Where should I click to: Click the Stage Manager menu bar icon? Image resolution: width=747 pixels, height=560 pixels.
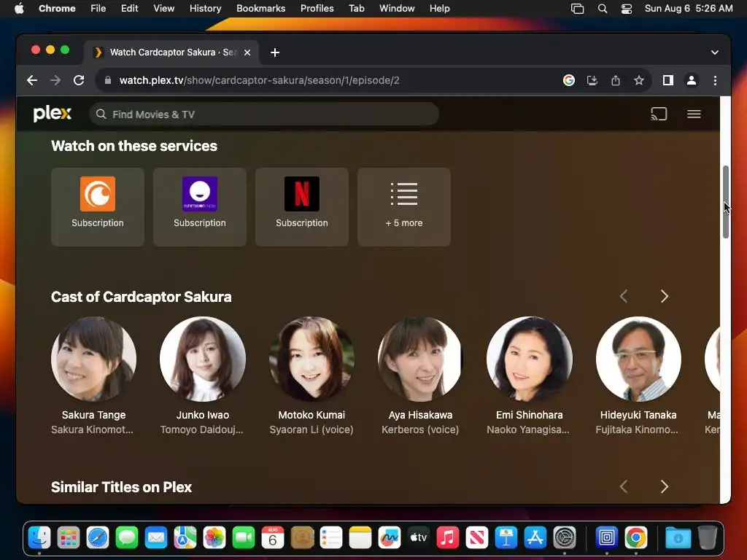click(x=578, y=8)
